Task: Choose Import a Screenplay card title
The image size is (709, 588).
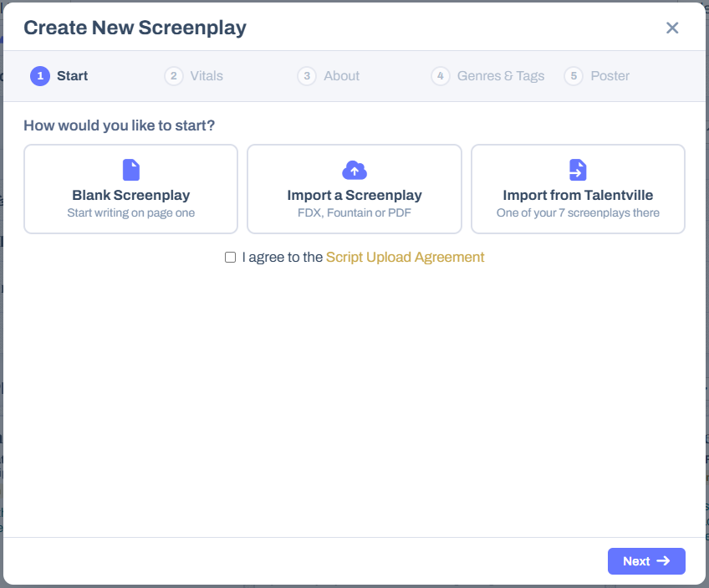Action: click(x=354, y=195)
